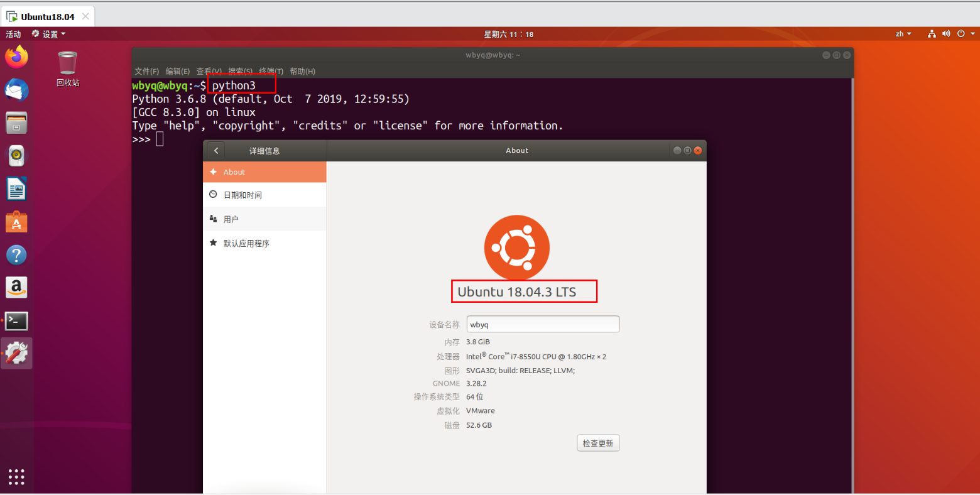Go back in the details settings panel
The image size is (980, 495).
[216, 151]
